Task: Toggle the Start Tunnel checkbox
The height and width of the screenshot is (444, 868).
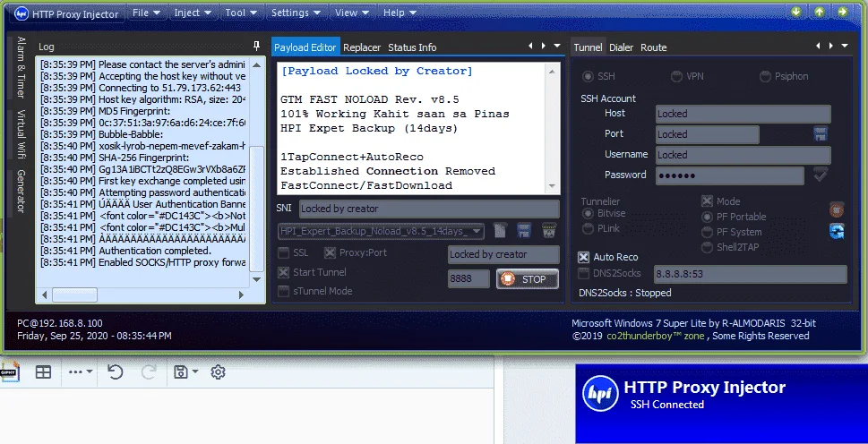Action: point(283,272)
